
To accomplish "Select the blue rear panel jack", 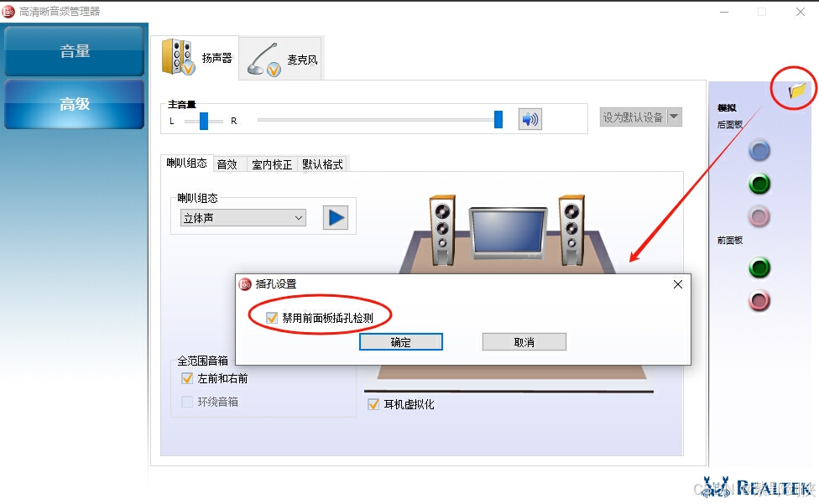I will coord(759,151).
